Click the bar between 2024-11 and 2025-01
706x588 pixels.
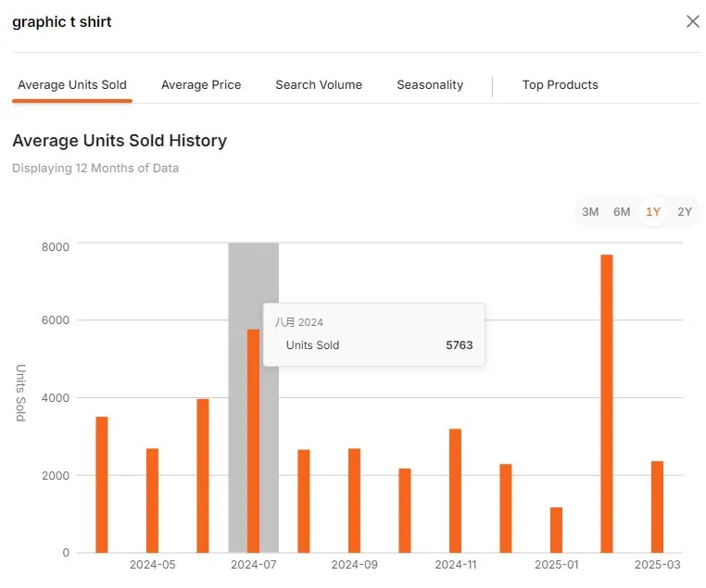click(506, 508)
